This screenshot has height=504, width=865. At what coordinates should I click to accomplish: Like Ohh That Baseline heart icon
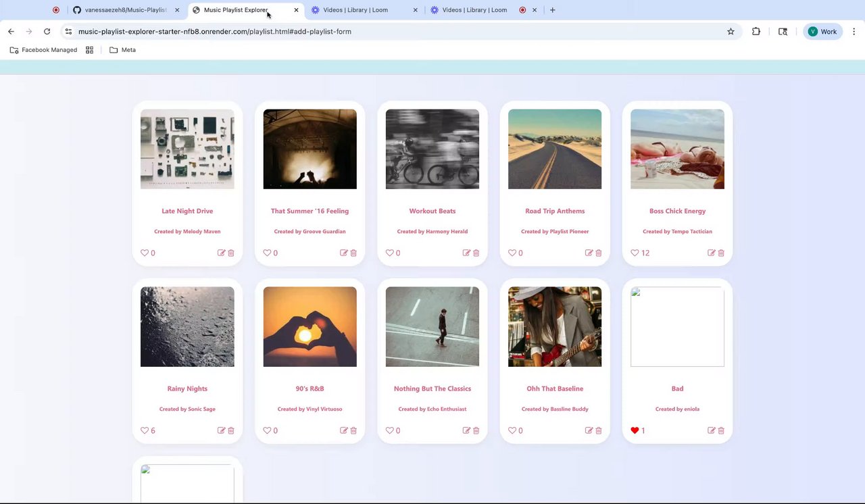tap(512, 430)
